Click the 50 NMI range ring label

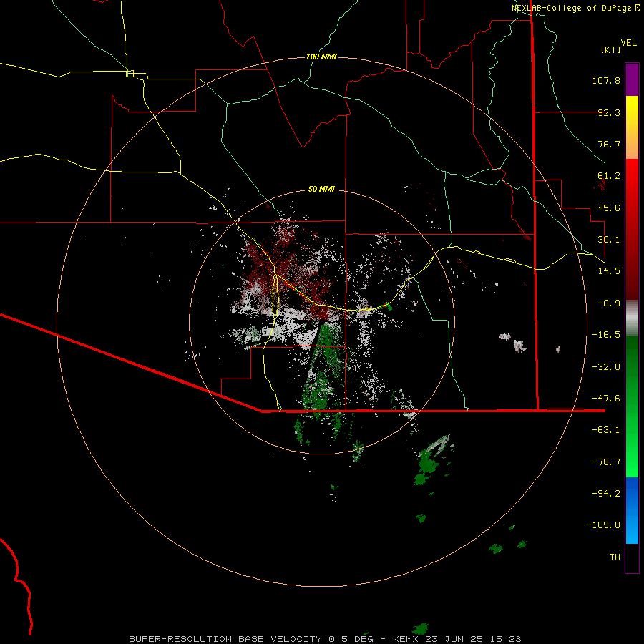(321, 189)
